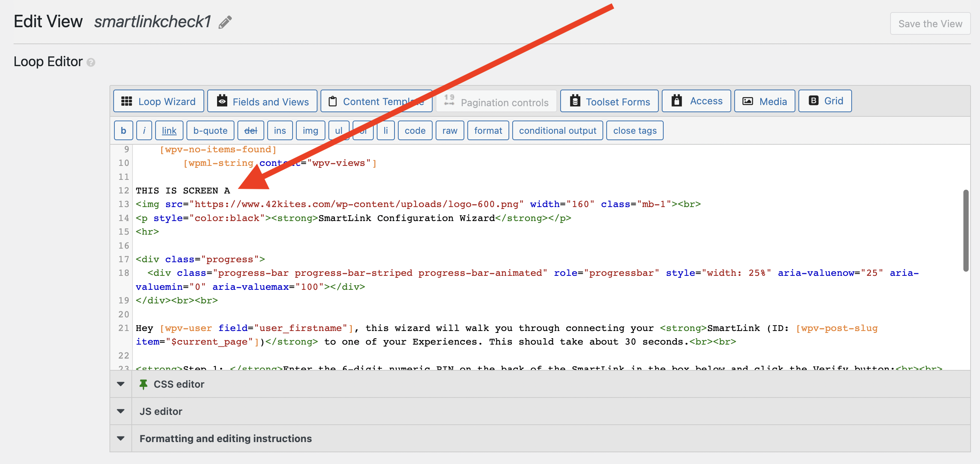This screenshot has height=464, width=980.
Task: Insert a link quicktag
Action: coord(169,131)
